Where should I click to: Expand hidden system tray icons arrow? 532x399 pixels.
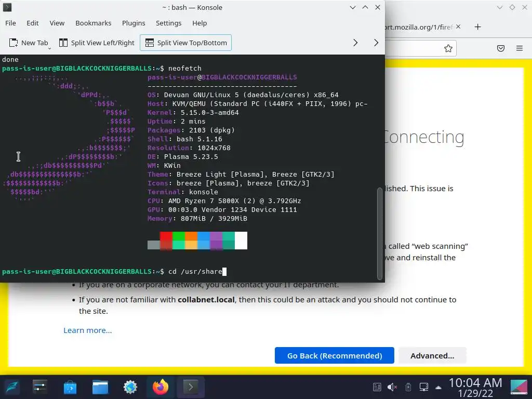tap(438, 387)
